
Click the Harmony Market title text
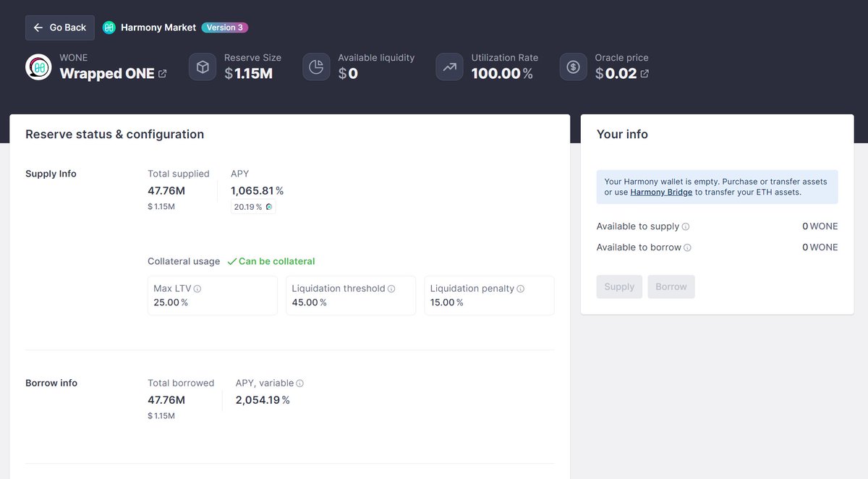click(158, 27)
